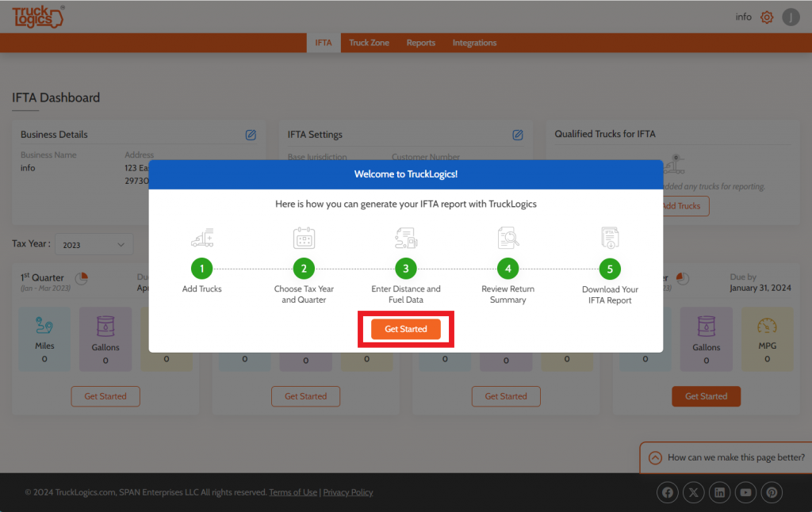Click the 'January 31, 2024' due date
The width and height of the screenshot is (812, 512).
(x=760, y=288)
